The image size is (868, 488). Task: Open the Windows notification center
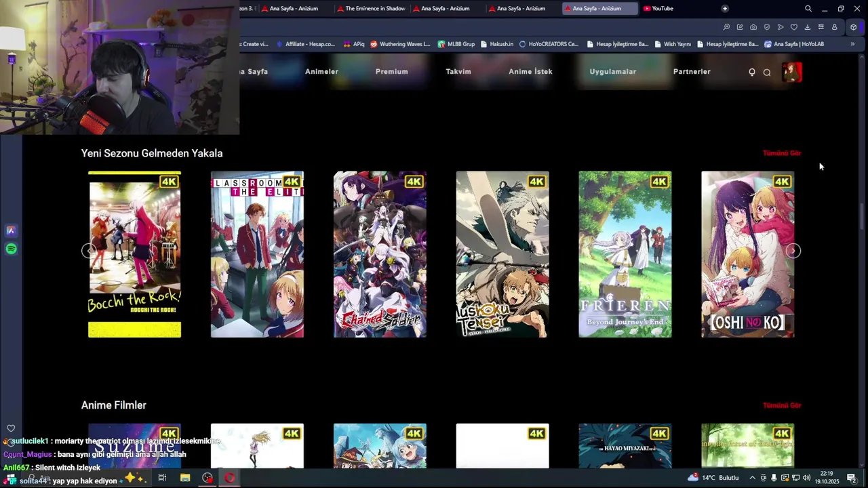point(852,478)
